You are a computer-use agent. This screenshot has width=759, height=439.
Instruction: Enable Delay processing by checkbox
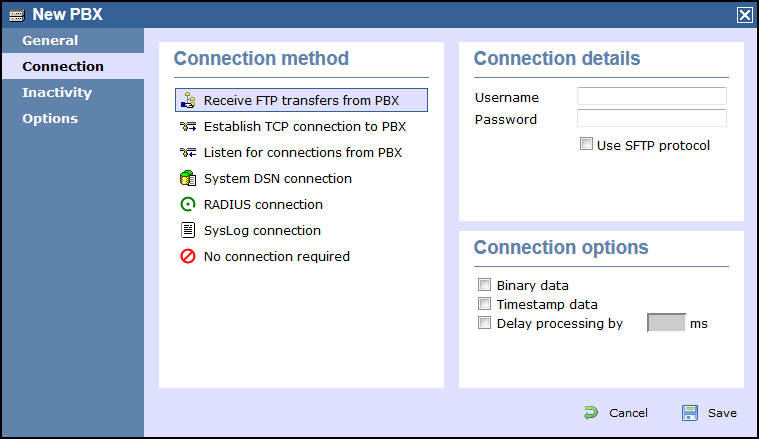(x=485, y=323)
